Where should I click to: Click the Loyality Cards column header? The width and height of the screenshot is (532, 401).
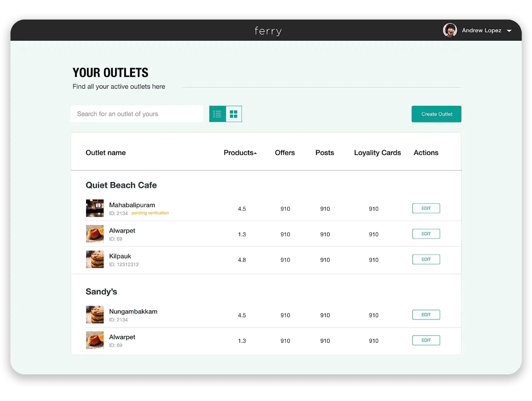(377, 153)
